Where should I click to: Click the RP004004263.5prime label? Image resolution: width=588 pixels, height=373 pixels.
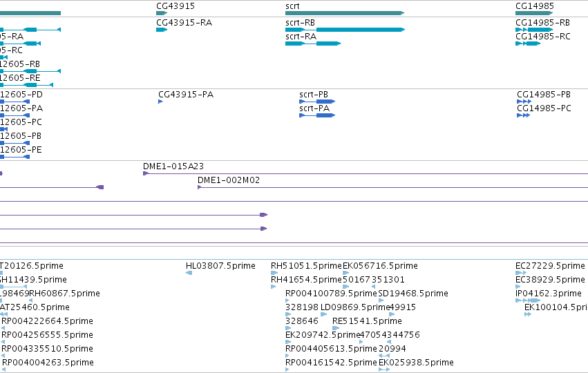click(48, 363)
